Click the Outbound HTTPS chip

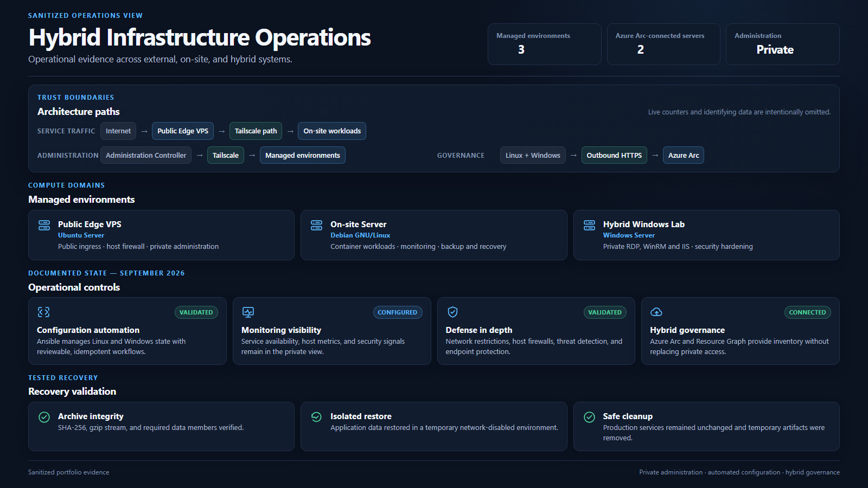coord(614,156)
